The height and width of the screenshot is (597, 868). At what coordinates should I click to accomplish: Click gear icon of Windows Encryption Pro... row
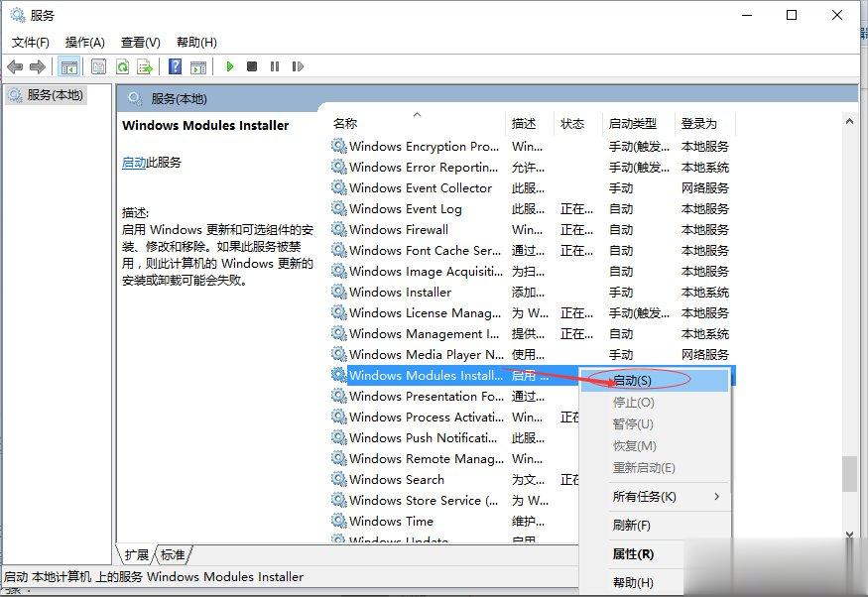click(339, 146)
